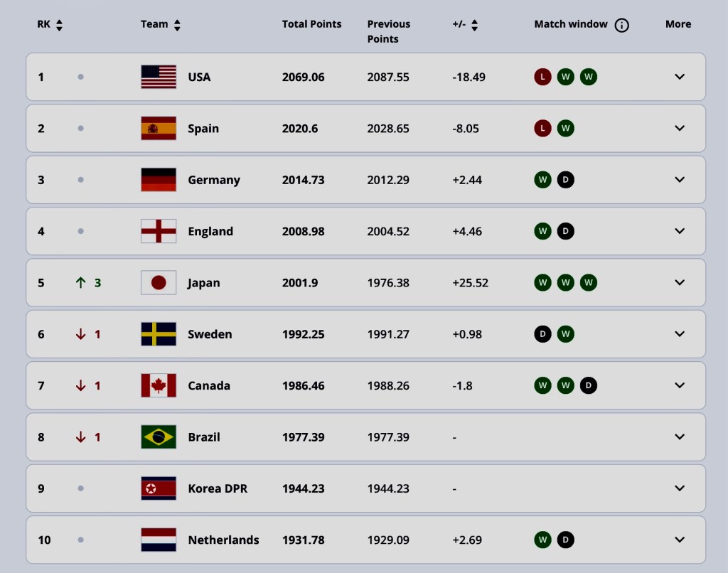Viewport: 728px width, 573px height.
Task: Click the Canada flag icon
Action: click(159, 385)
